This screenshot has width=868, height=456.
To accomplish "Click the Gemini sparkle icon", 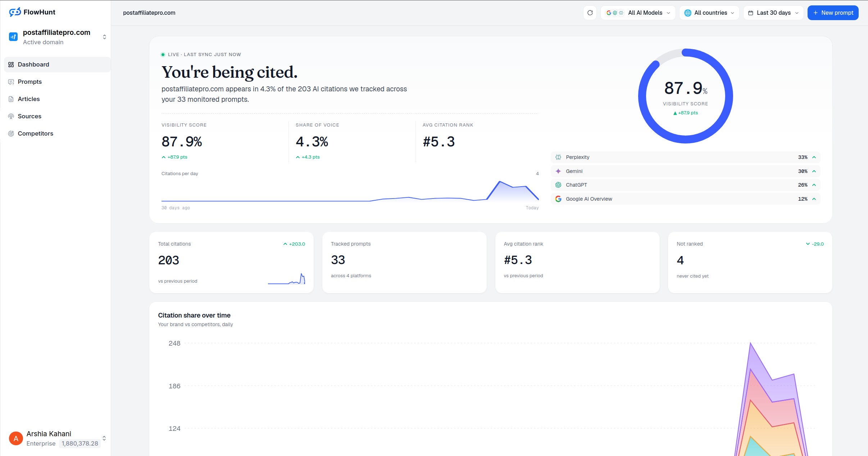I will (x=558, y=171).
